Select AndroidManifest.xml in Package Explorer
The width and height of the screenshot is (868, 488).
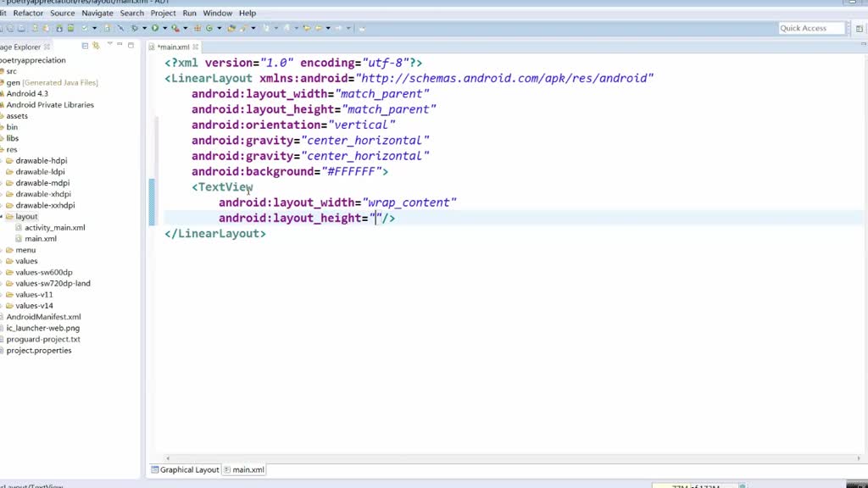click(43, 317)
